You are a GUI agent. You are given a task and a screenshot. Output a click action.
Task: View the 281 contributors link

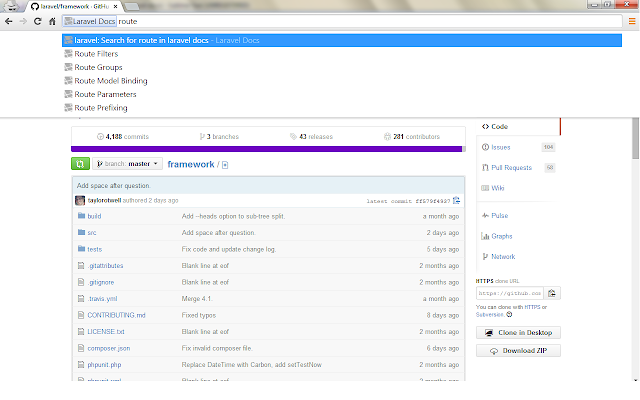tap(412, 137)
